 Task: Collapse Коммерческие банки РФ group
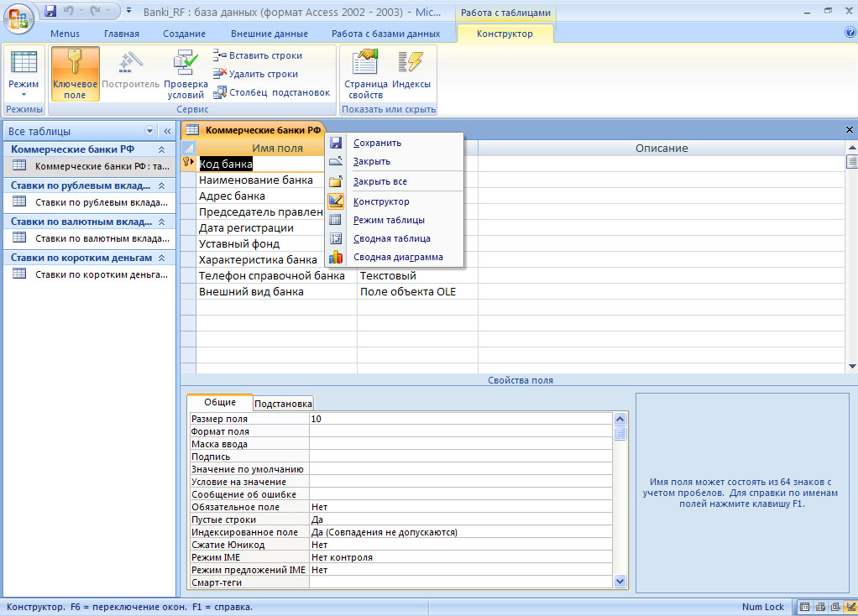[161, 149]
